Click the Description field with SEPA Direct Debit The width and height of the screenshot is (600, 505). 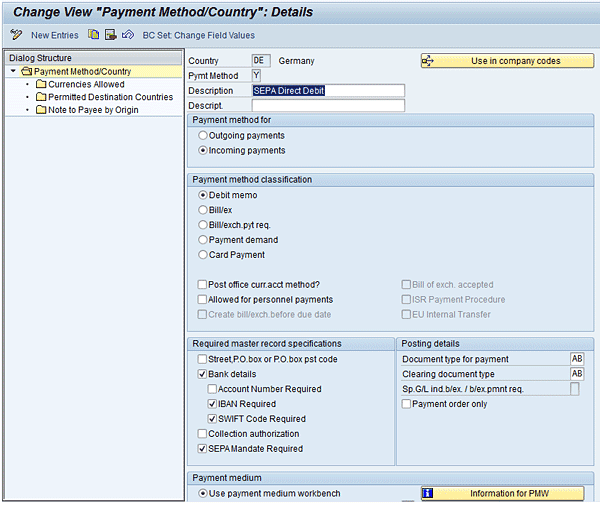pyautogui.click(x=327, y=90)
